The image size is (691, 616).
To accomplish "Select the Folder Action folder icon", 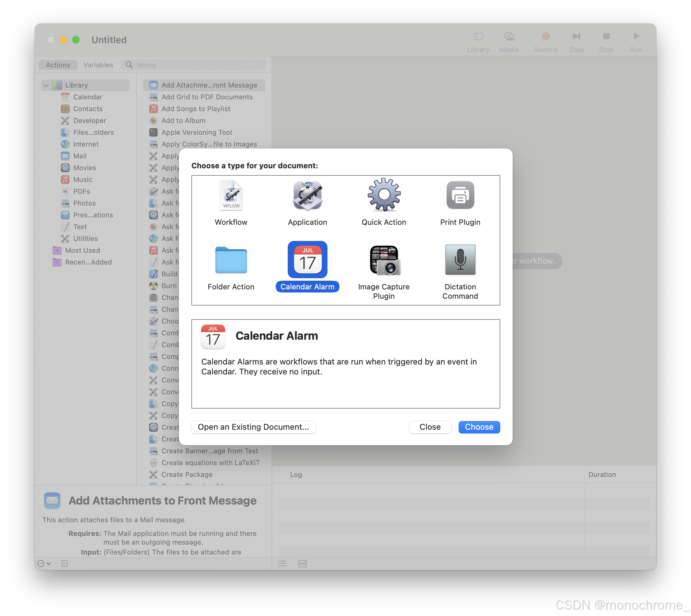I will coord(231,260).
